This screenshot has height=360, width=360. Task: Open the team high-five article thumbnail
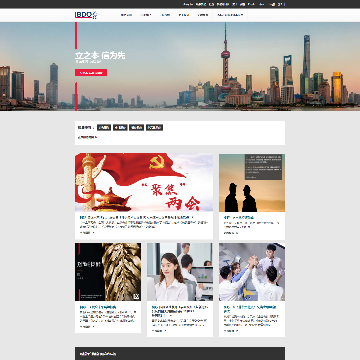252,272
